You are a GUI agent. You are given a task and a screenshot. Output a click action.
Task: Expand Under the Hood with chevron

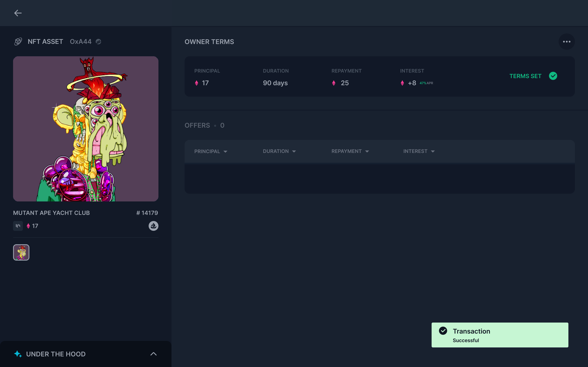tap(153, 354)
